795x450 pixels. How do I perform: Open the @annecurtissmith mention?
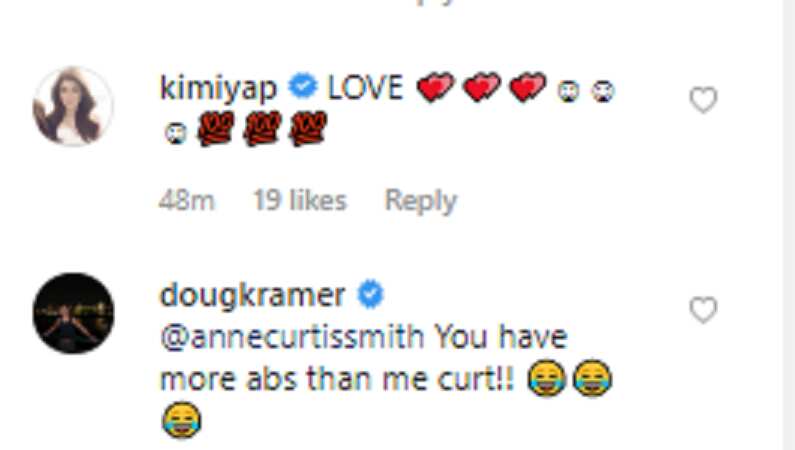coord(292,337)
